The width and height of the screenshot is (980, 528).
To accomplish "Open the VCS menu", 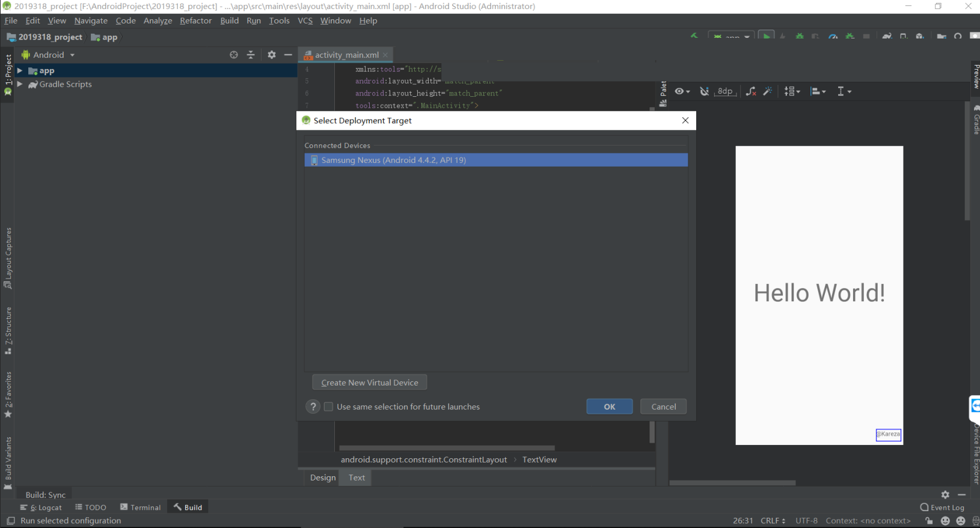I will tap(305, 20).
